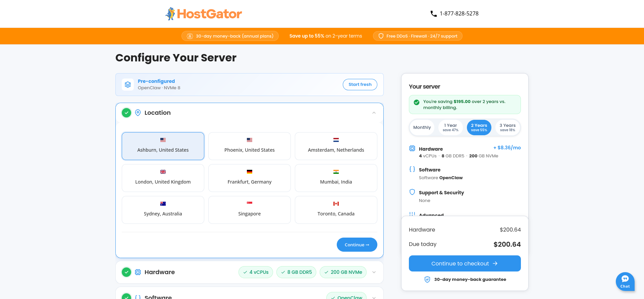Image resolution: width=644 pixels, height=299 pixels.
Task: Click the Hardware chip icon in accordion
Action: (x=138, y=272)
